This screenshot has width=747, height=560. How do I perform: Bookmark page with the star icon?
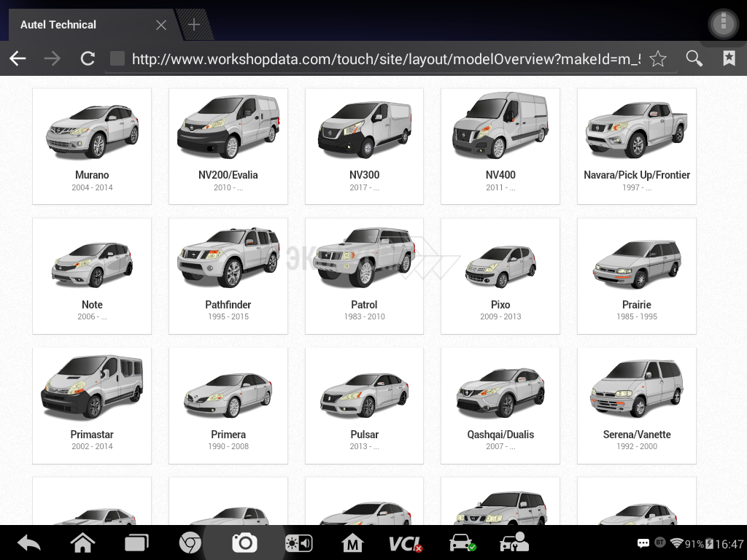pos(658,59)
